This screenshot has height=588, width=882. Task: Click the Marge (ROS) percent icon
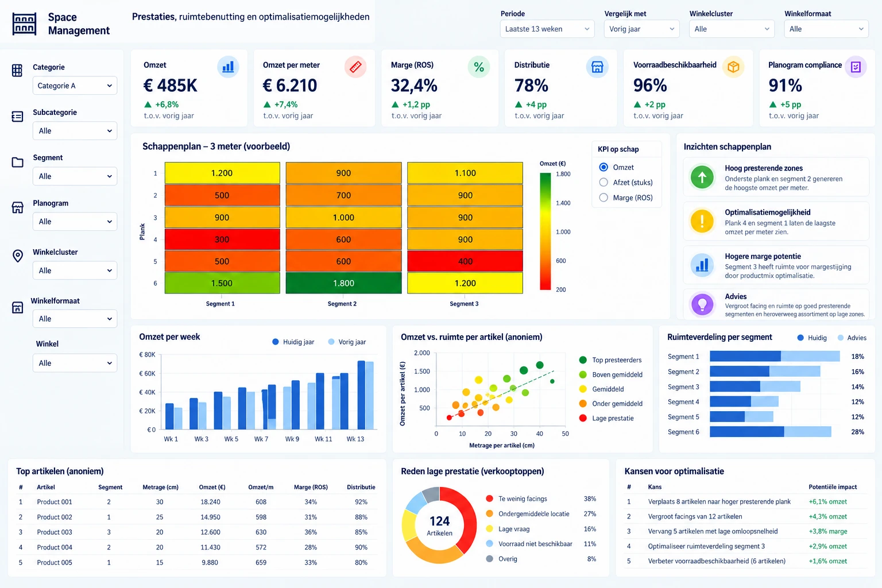[479, 67]
